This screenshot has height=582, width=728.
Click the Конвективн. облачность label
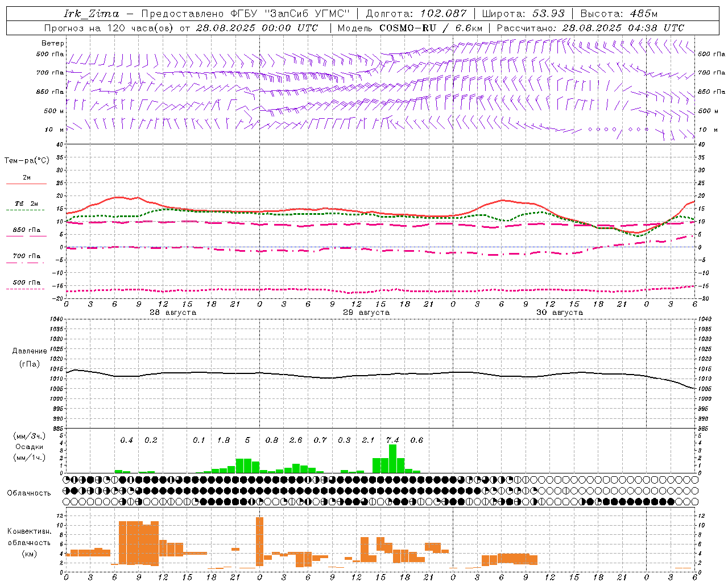pos(29,537)
